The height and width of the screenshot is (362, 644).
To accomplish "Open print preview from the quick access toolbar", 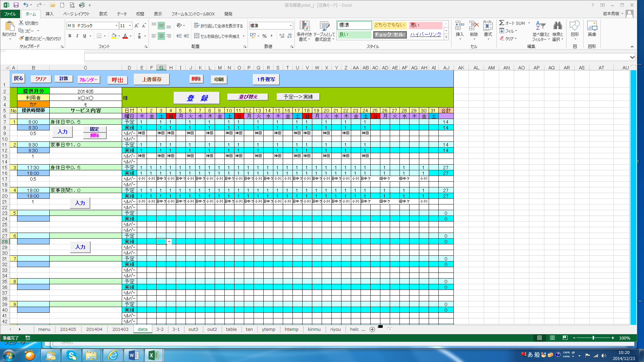I will 72,5.
